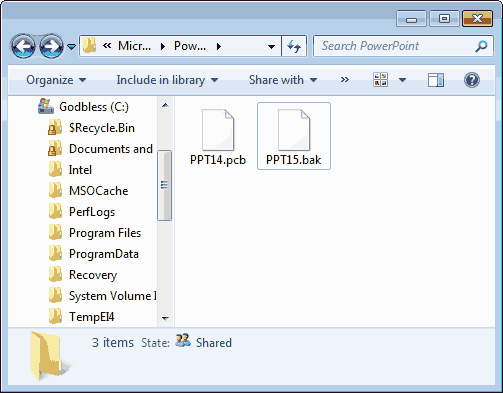The image size is (503, 393).
Task: Open the MSOCache folder
Action: click(98, 191)
